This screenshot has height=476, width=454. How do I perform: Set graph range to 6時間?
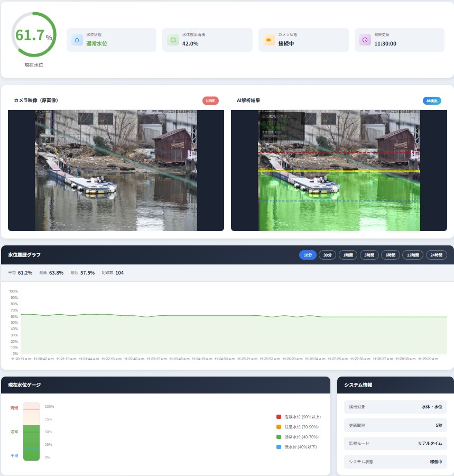pos(391,255)
